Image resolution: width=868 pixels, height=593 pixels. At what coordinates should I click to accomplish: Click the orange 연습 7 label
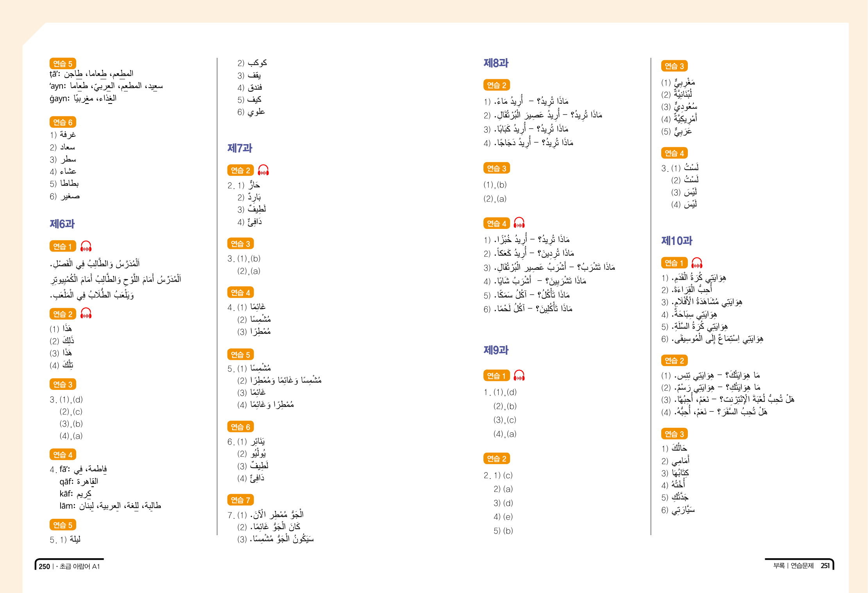[x=240, y=500]
